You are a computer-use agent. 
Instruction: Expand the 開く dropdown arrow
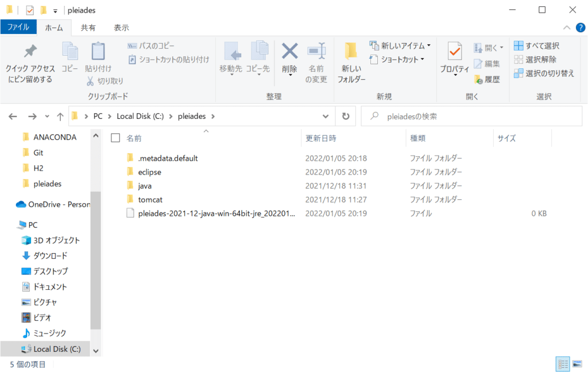(500, 46)
